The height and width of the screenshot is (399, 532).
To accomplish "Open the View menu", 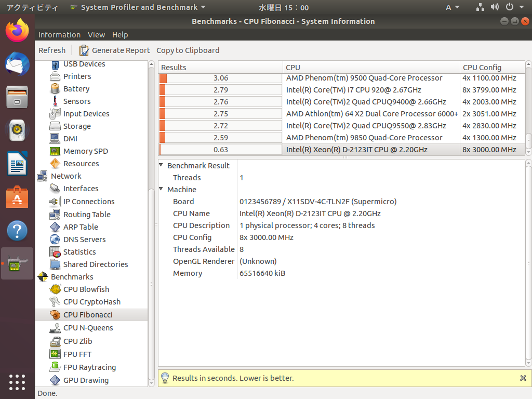I will tap(96, 35).
